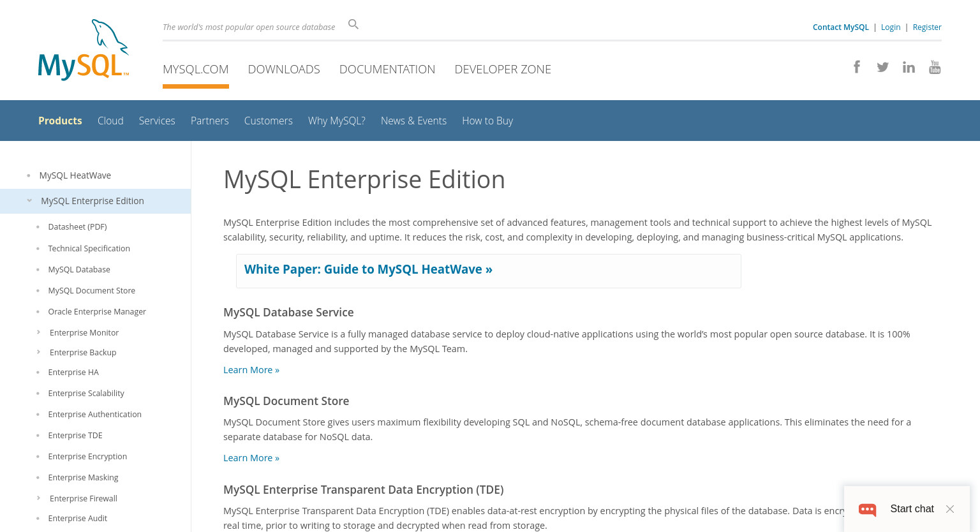Open the How to Buy menu item
This screenshot has height=532, width=980.
[x=487, y=121]
